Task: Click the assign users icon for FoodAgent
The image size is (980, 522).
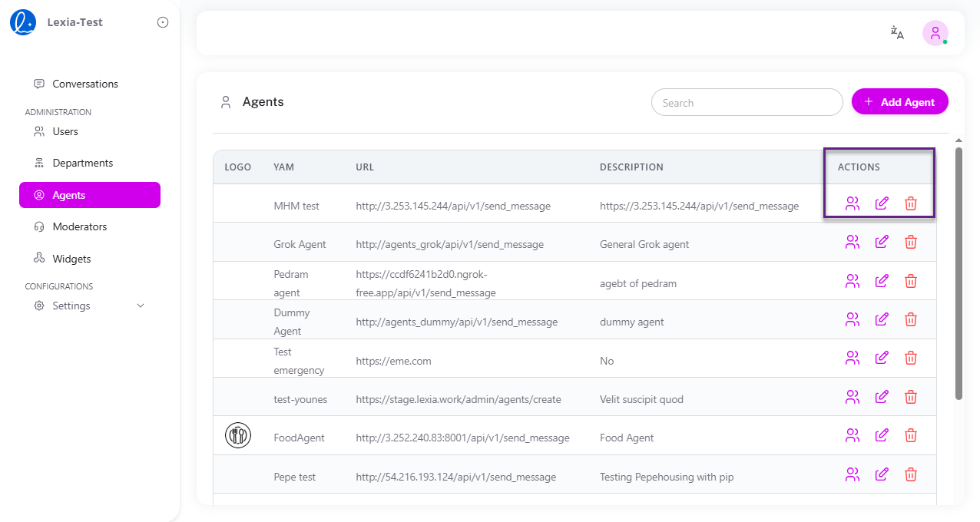Action: click(x=853, y=434)
